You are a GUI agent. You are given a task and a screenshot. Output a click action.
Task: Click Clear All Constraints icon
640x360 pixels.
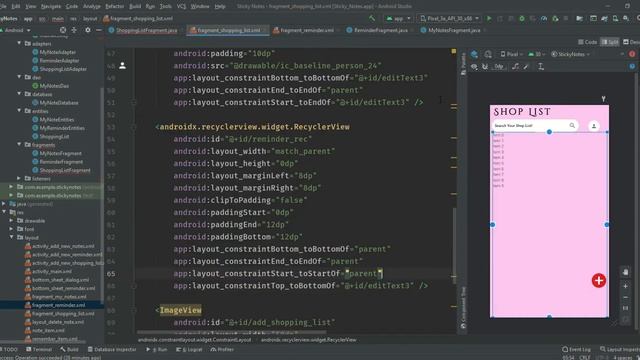(516, 66)
